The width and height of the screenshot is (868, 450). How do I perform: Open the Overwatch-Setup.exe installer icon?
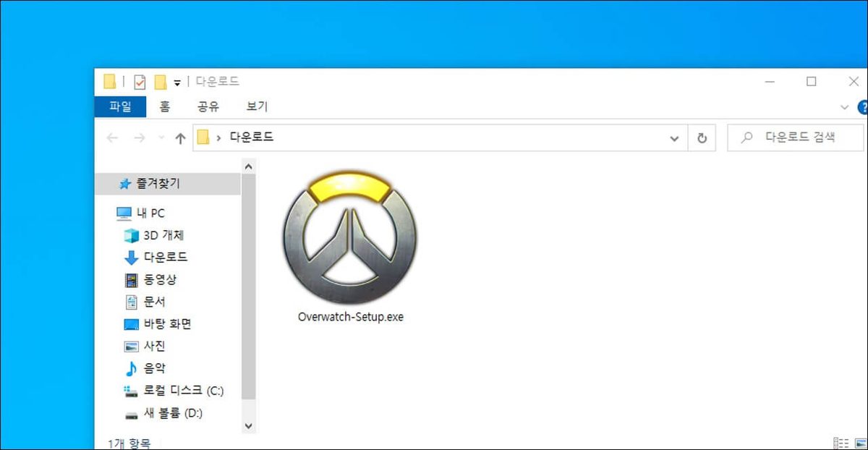pos(351,237)
